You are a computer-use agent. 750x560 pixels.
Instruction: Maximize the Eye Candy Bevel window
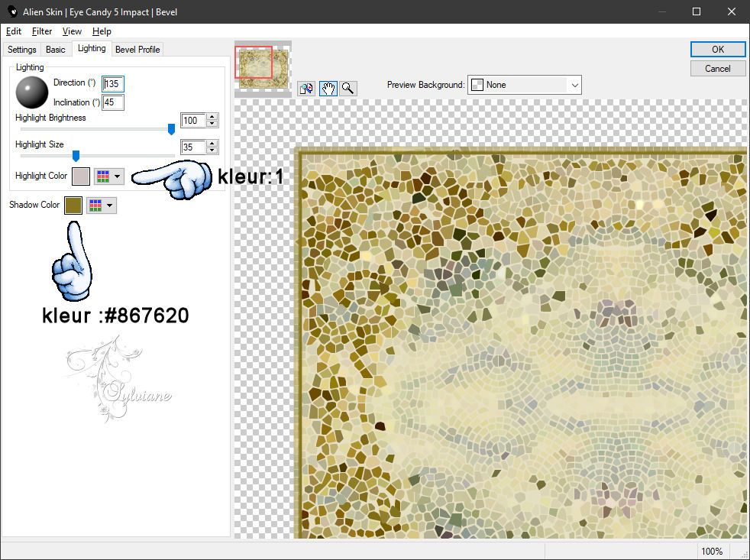tap(697, 11)
